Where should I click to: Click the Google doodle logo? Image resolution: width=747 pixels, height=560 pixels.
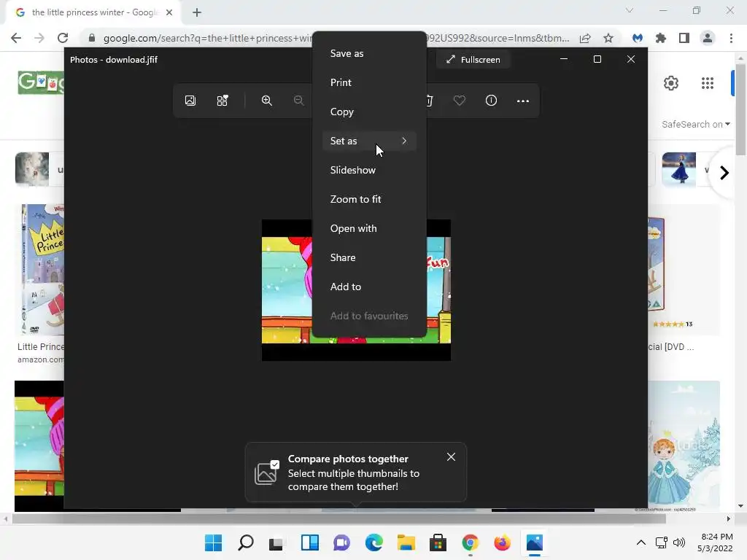tap(41, 82)
